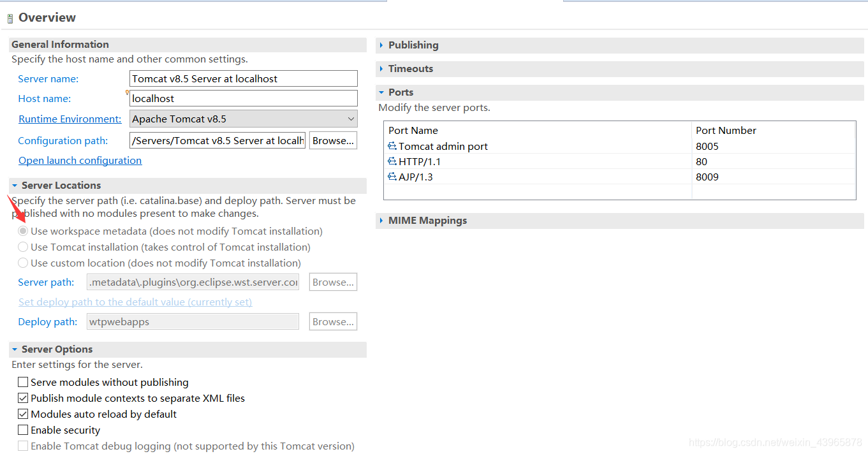
Task: Enable Serve modules without publishing
Action: (x=23, y=382)
